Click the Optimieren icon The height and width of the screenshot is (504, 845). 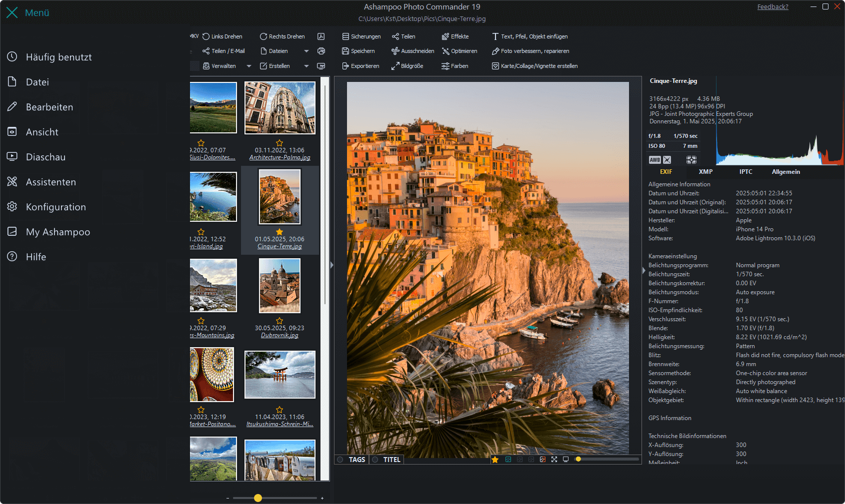(x=459, y=50)
